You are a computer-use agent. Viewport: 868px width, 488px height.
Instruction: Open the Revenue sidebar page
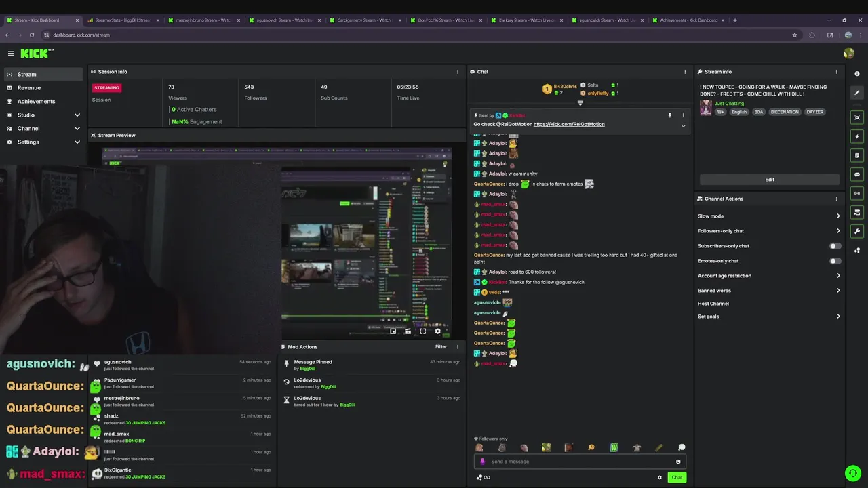coord(43,87)
